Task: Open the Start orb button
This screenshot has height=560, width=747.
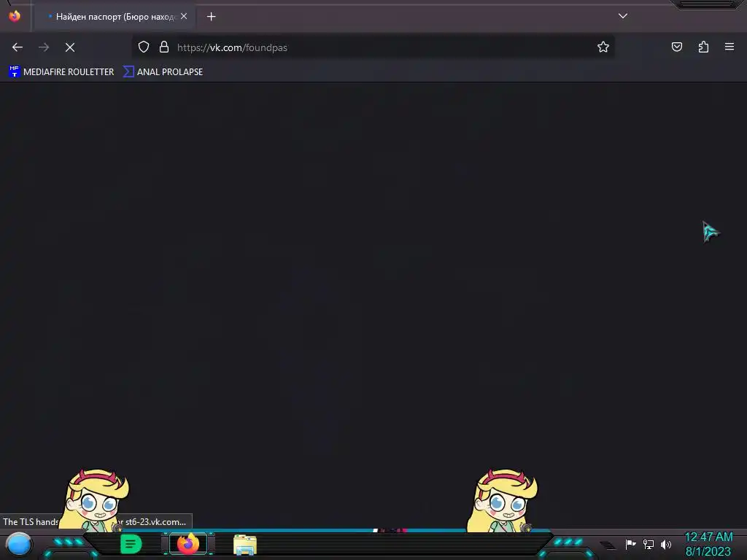Action: click(x=19, y=544)
